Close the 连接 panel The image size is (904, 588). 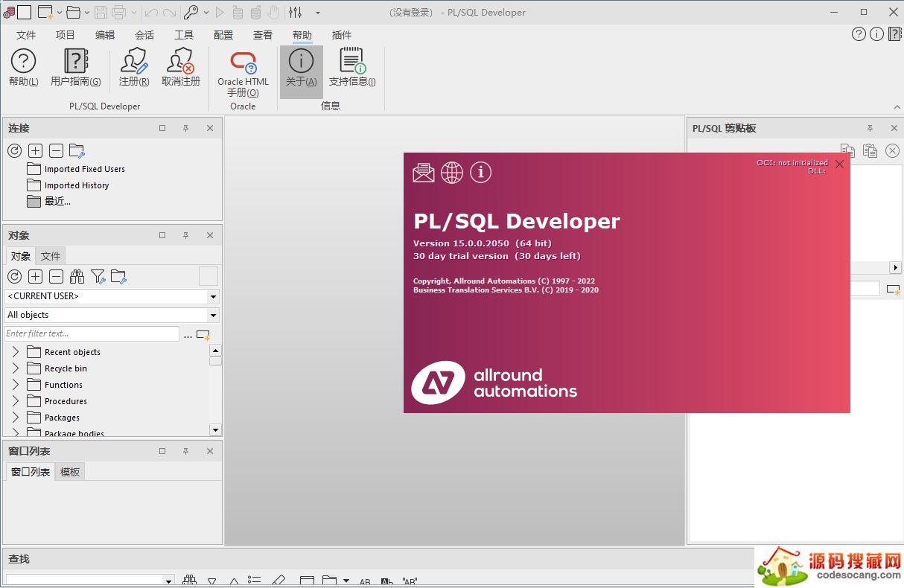[210, 128]
